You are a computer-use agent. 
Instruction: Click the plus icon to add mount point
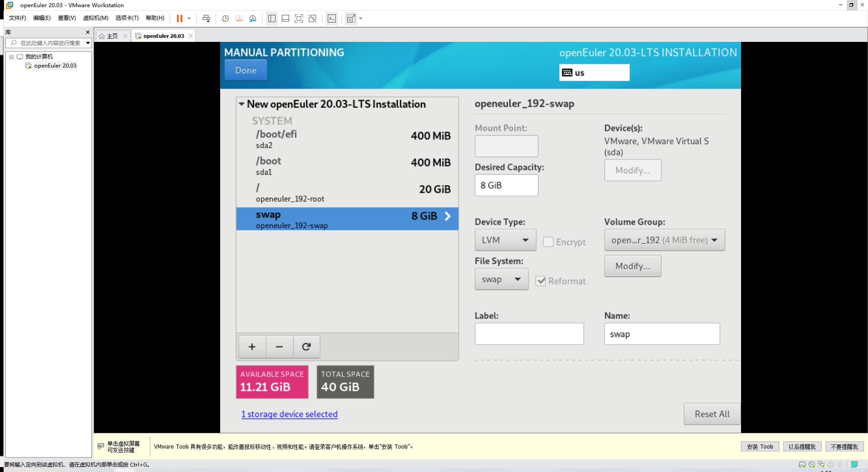click(x=252, y=346)
